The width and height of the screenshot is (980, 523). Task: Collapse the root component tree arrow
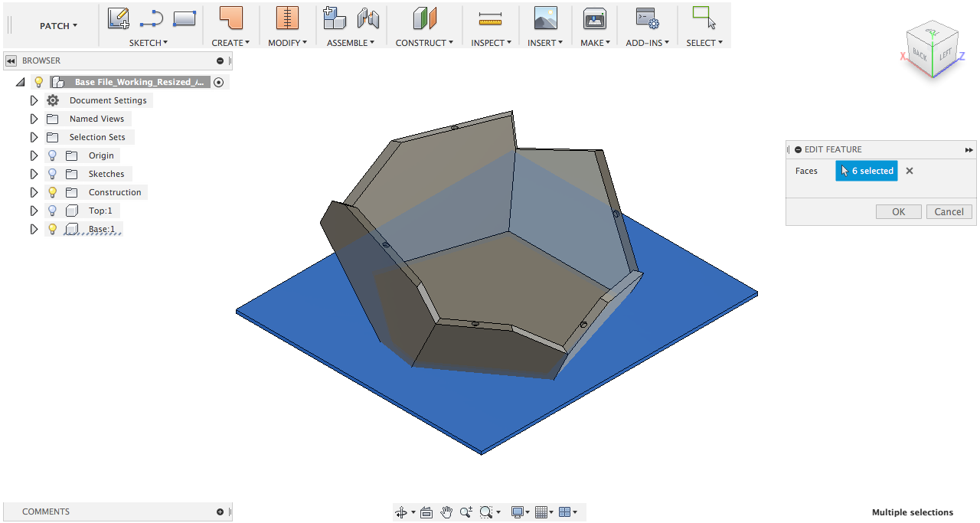[x=20, y=82]
